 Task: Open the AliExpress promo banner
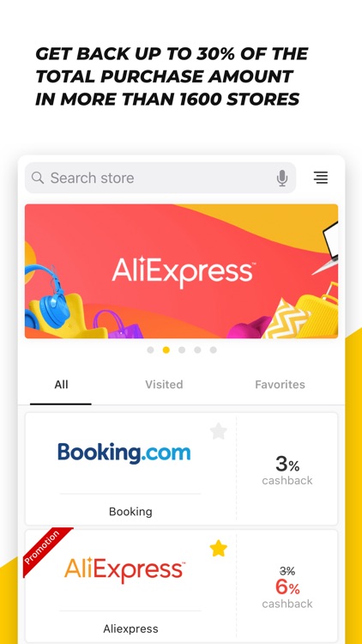pyautogui.click(x=181, y=271)
